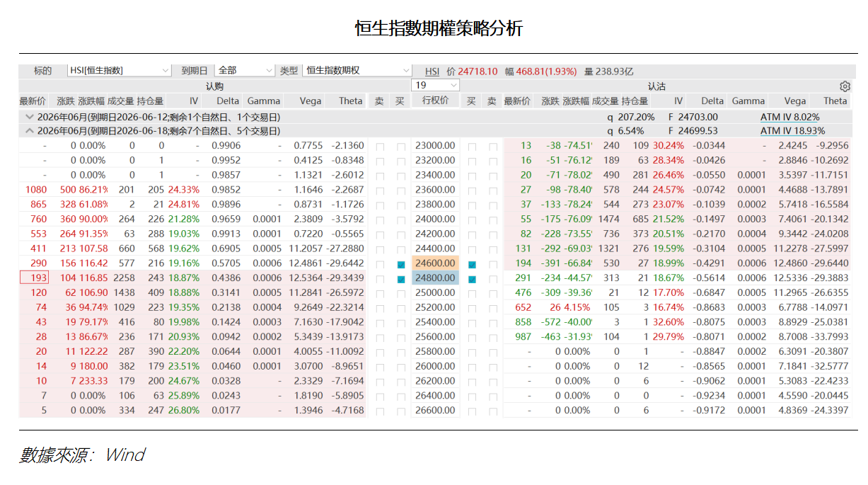
Task: Click the futures value F 24699.53
Action: [x=693, y=131]
